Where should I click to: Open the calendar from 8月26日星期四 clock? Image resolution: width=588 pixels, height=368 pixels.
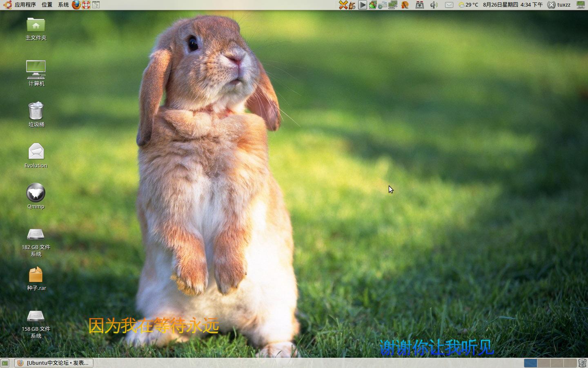click(x=513, y=5)
